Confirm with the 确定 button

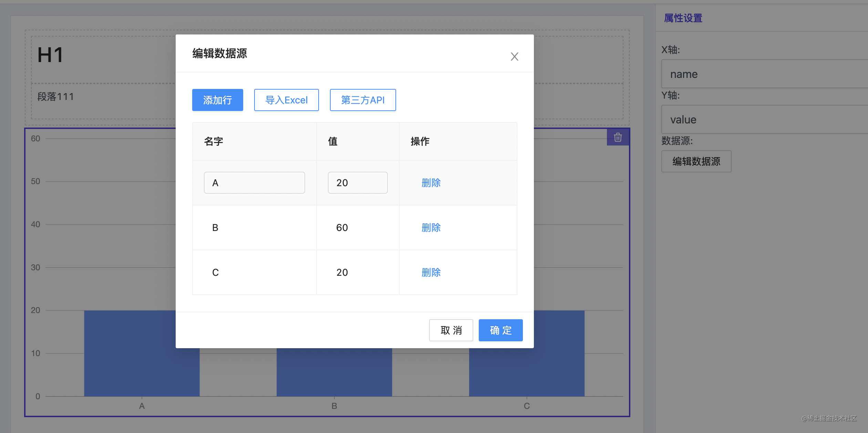tap(500, 330)
